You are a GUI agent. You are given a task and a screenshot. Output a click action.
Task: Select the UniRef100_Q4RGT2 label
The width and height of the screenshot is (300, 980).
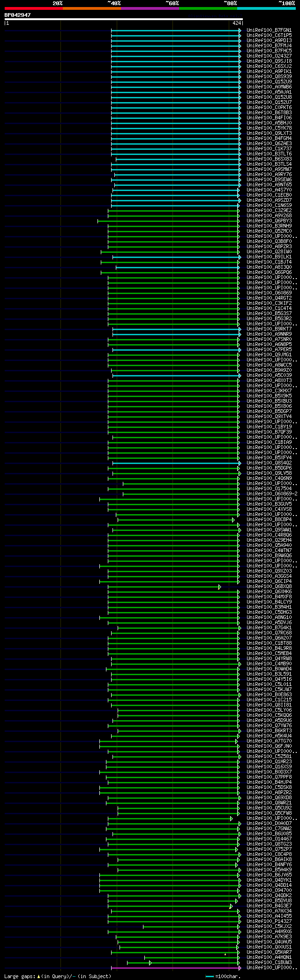coord(269,298)
